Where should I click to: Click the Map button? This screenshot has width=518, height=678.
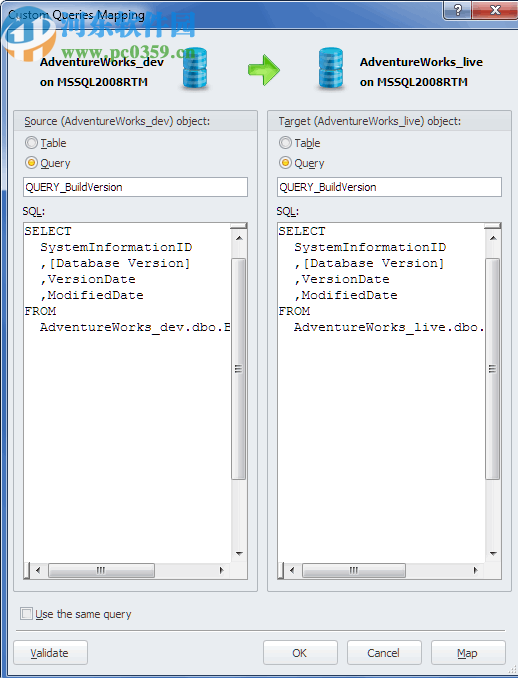click(x=468, y=652)
